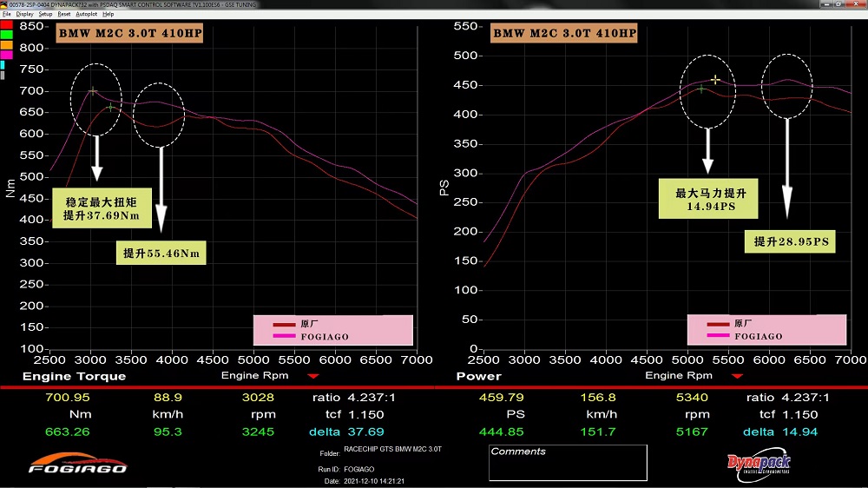Click the Date 2021-12-10 14:21:21 text
Screen dimensions: 868x488
tap(374, 481)
